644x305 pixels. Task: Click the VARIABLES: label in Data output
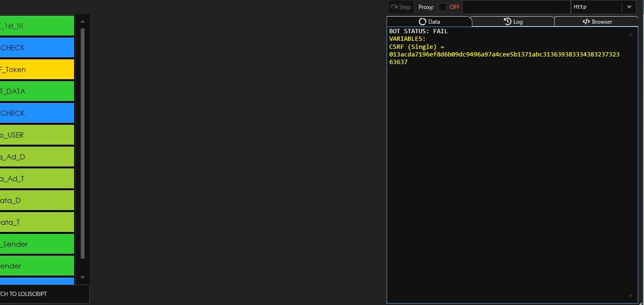[407, 39]
